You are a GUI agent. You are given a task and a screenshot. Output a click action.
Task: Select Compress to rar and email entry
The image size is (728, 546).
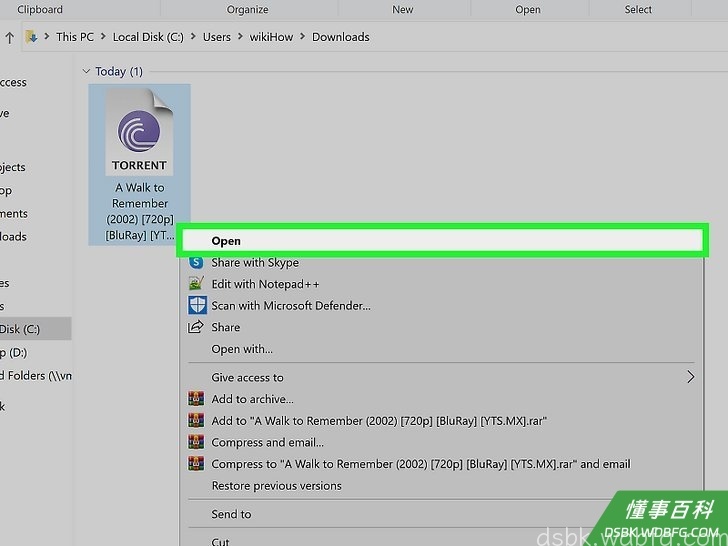[421, 464]
